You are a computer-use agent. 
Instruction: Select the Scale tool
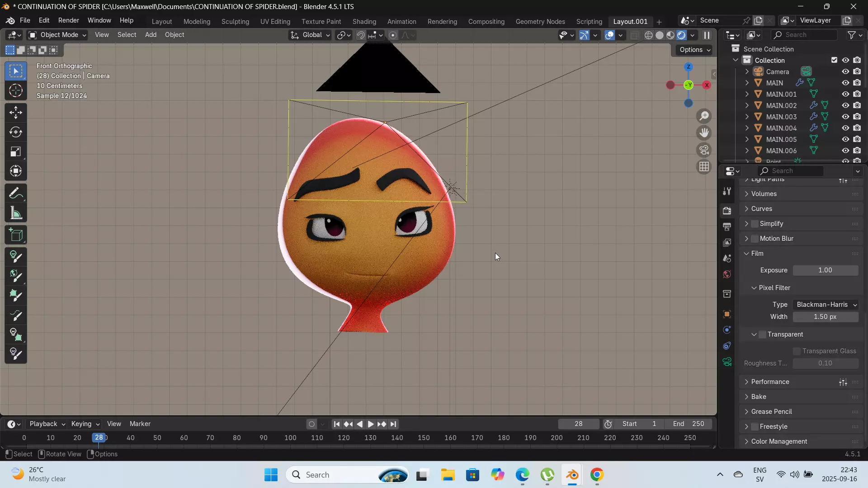[x=16, y=151]
